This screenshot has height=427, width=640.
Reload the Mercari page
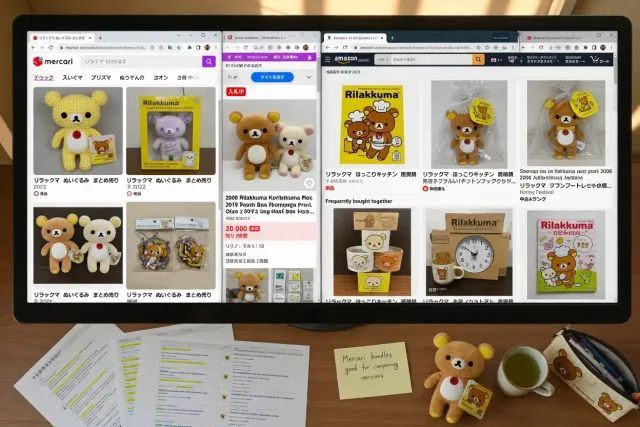pos(51,47)
